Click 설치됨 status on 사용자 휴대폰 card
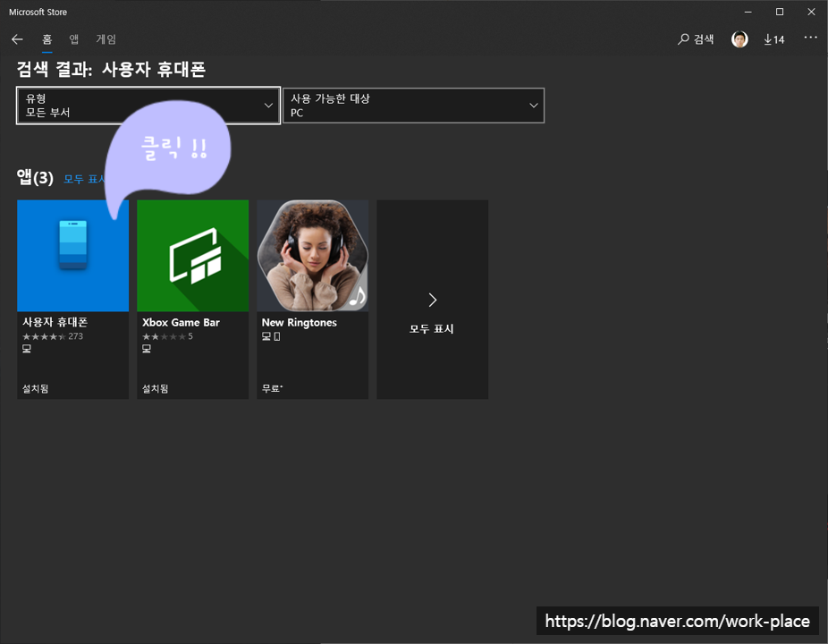Screen dimensions: 828x644 click(x=36, y=388)
